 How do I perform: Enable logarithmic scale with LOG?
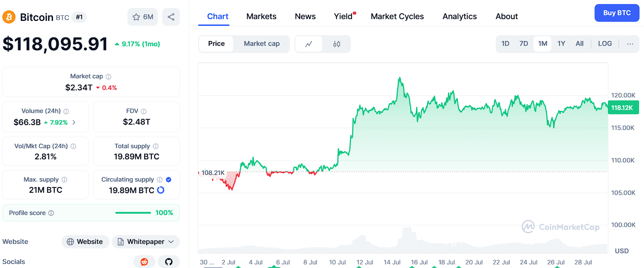[605, 43]
